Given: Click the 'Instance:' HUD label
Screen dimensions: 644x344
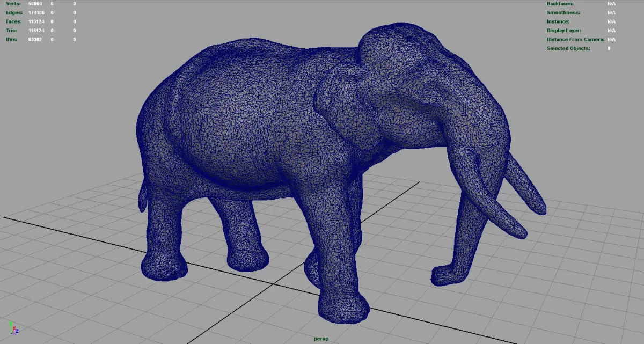Looking at the screenshot, I should (x=558, y=21).
